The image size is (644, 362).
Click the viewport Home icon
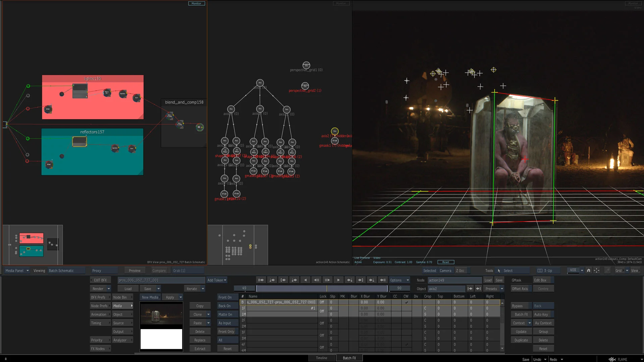pos(588,270)
